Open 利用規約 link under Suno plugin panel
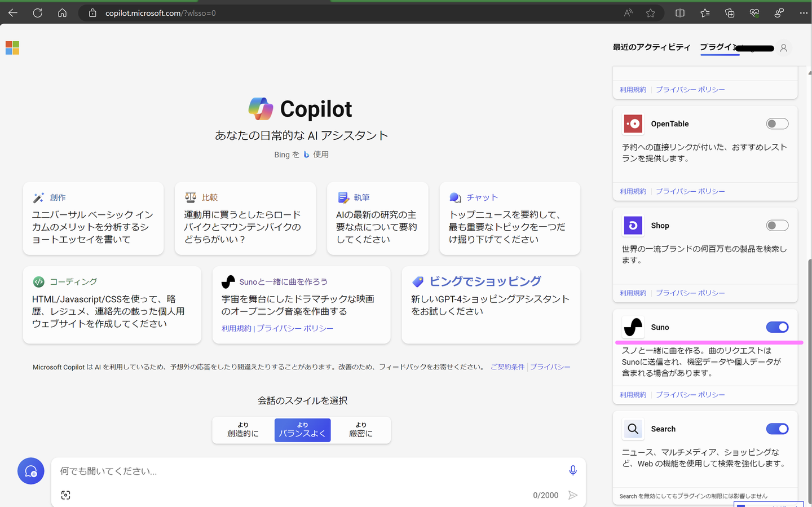 (633, 395)
